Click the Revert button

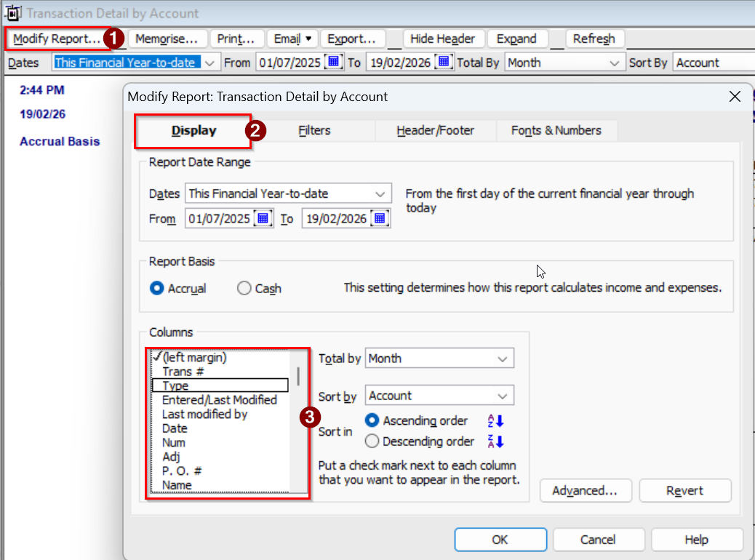click(x=684, y=491)
